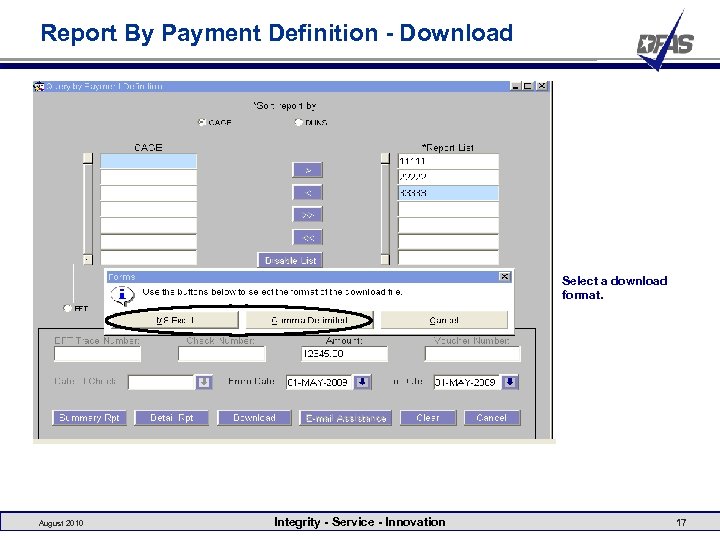Select the CAGE sort radio button

pos(201,122)
